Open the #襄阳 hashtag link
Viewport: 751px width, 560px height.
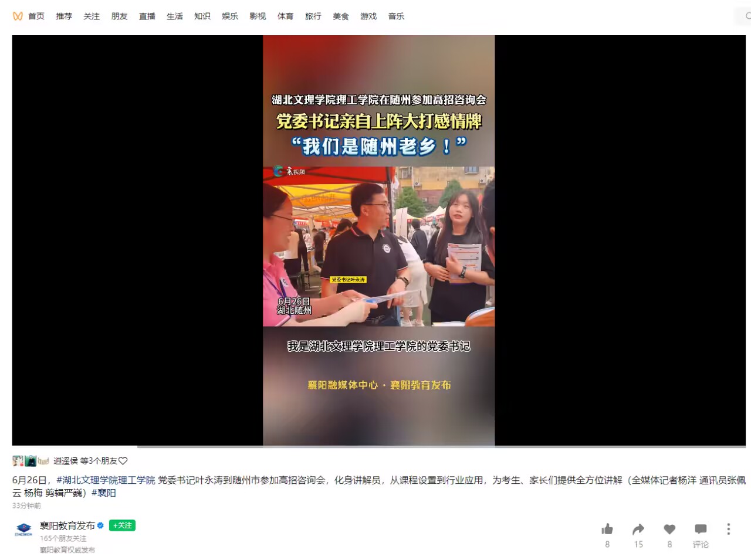(x=104, y=493)
